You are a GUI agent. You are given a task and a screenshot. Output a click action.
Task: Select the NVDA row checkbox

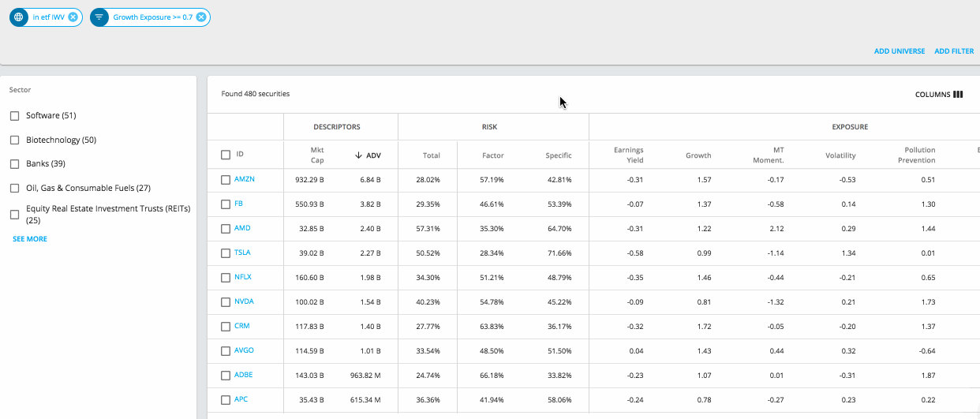coord(226,302)
